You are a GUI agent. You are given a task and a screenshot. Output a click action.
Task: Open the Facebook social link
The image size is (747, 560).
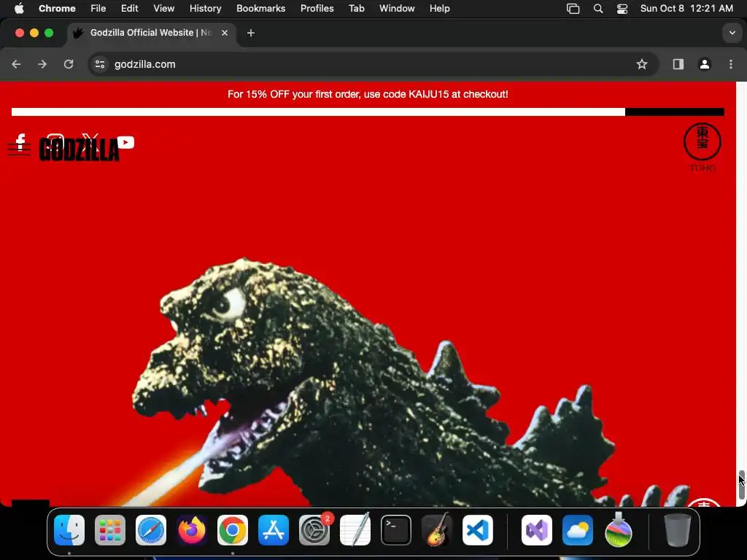coord(20,141)
